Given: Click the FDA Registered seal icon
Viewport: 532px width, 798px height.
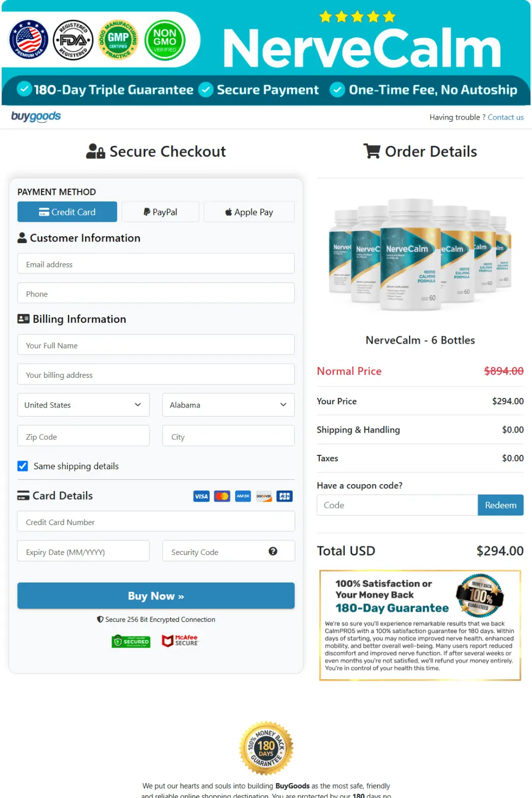Looking at the screenshot, I should (73, 40).
